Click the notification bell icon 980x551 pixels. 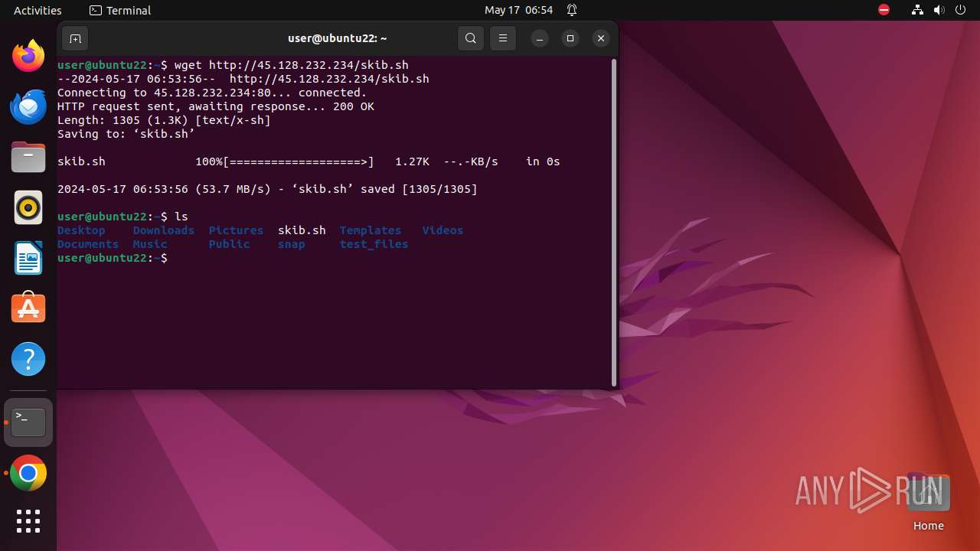[x=572, y=10]
